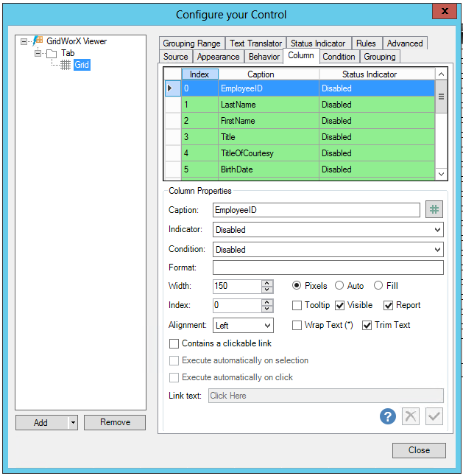Collapse the Tab tree node
Screen dimensions: 463x476
pos(38,54)
